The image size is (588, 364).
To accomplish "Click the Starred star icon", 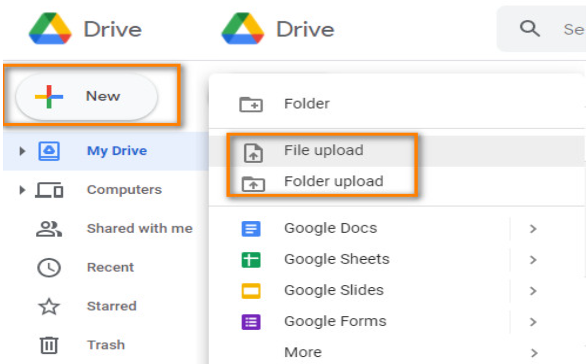I will click(49, 306).
